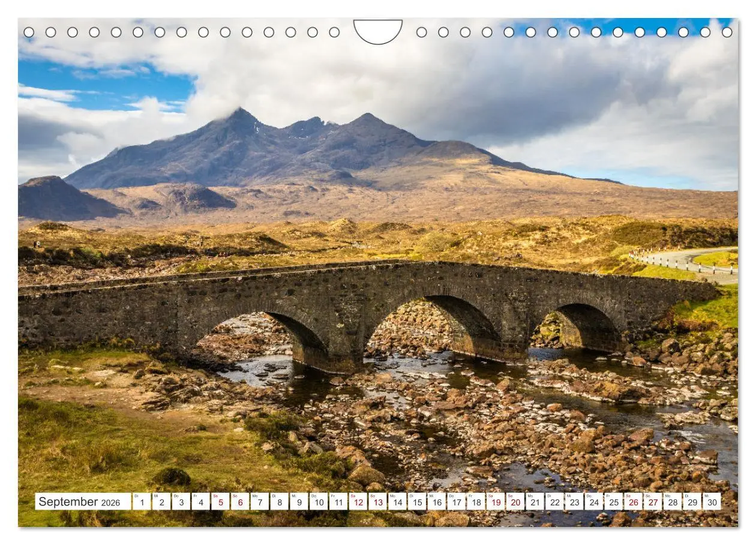
Task: Choose day 17 in the calendar strip
Action: (457, 502)
